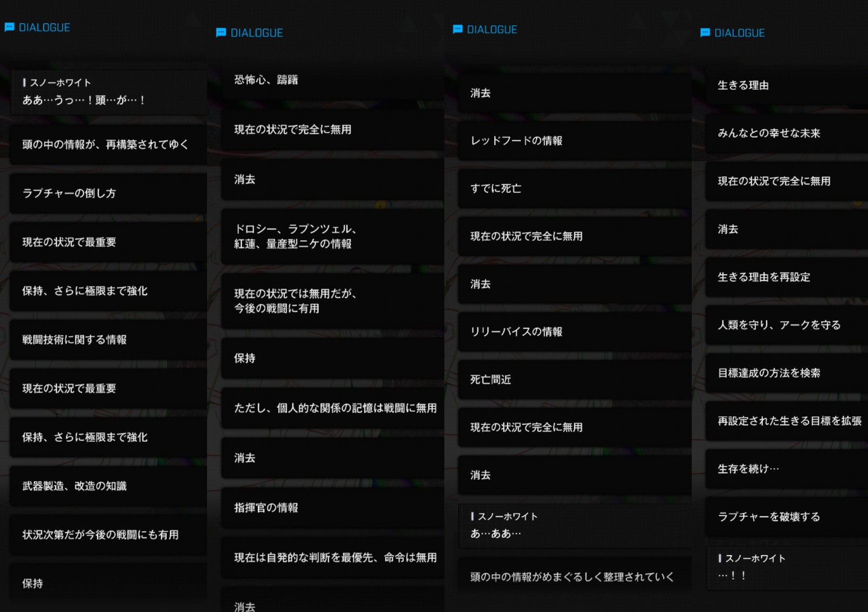Screen dimensions: 868x612
Task: Select the スノーホワイト line ああ…うっ…！頭…が…！
Action: [x=108, y=92]
